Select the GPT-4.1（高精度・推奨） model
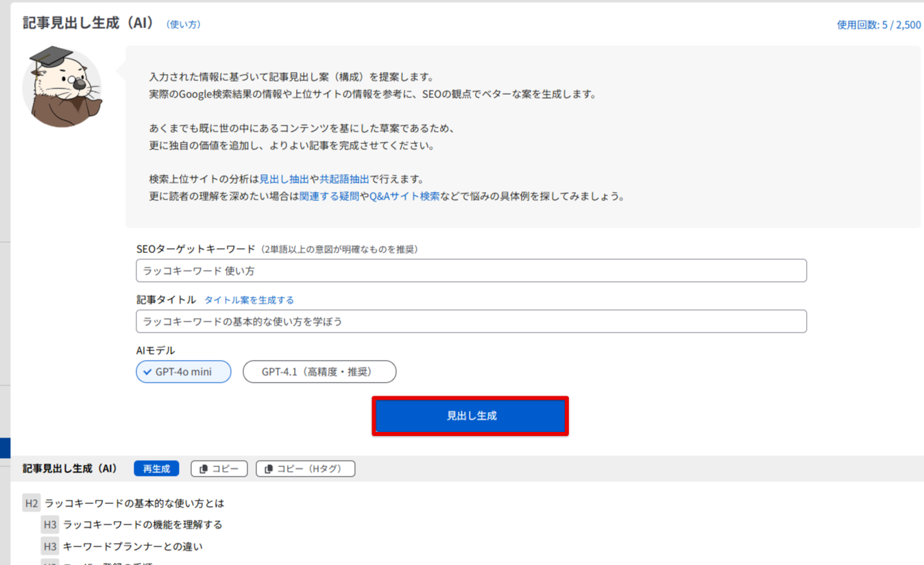Image resolution: width=924 pixels, height=565 pixels. pyautogui.click(x=319, y=372)
